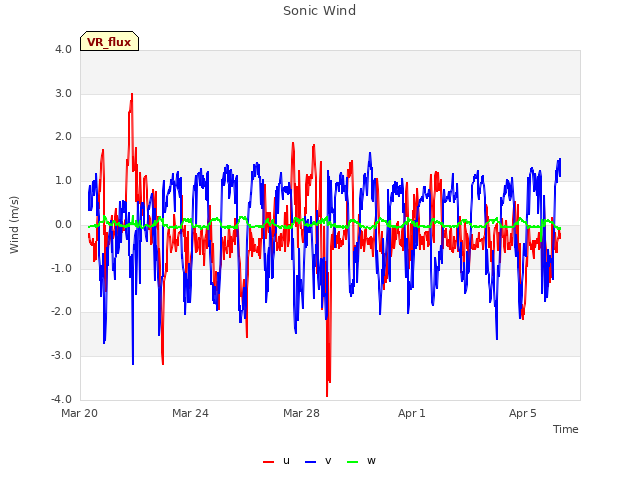Click the red u minimum near -4.0
Image resolution: width=640 pixels, height=480 pixels.
coord(327,395)
